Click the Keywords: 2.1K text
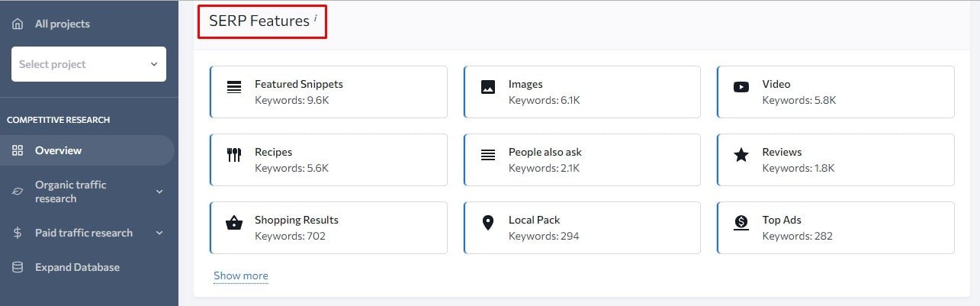Image resolution: width=980 pixels, height=306 pixels. point(545,168)
